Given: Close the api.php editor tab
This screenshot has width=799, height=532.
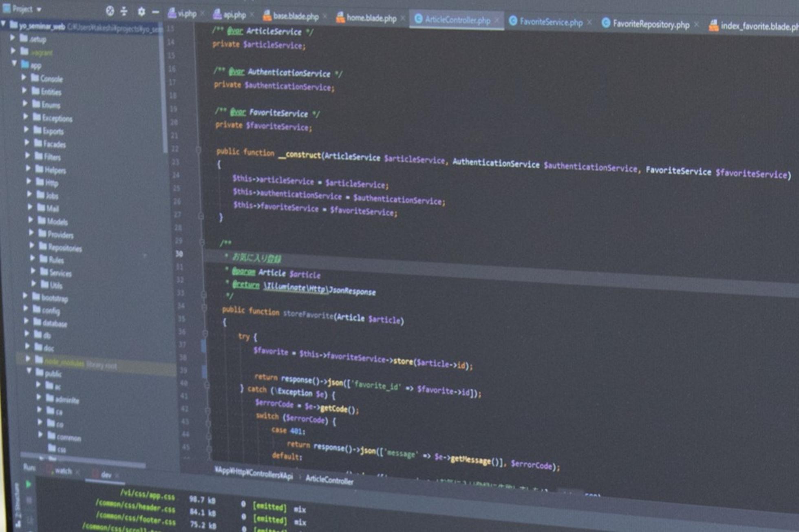Looking at the screenshot, I should click(252, 15).
